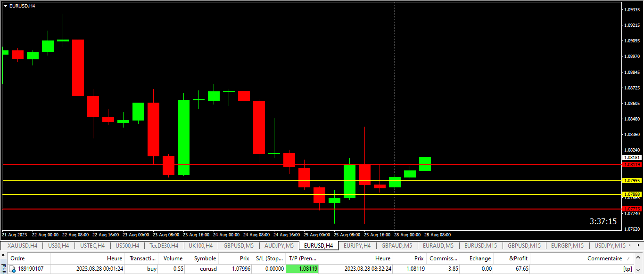The width and height of the screenshot is (644, 274).
Task: Click the yellow 1.07888 price level label
Action: tap(632, 194)
